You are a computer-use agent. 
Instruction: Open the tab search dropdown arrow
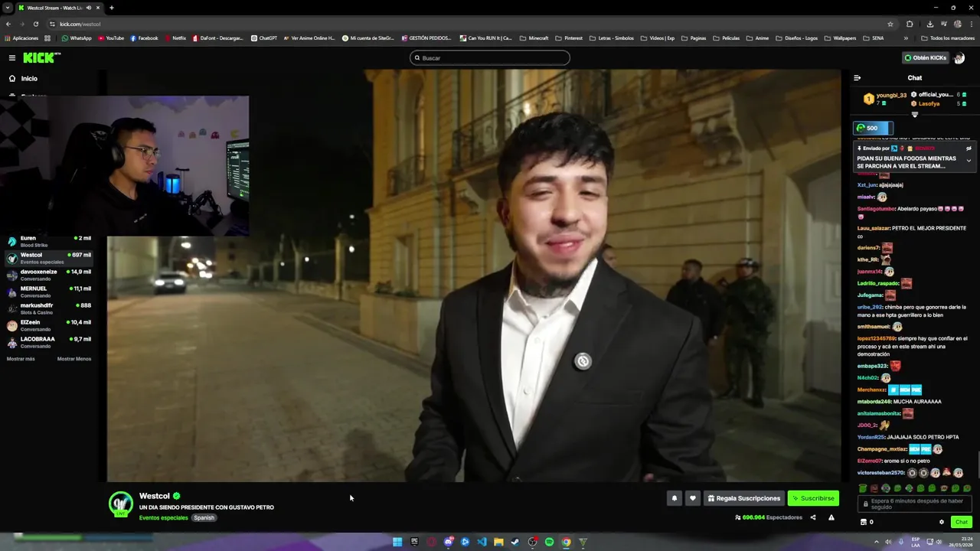7,8
